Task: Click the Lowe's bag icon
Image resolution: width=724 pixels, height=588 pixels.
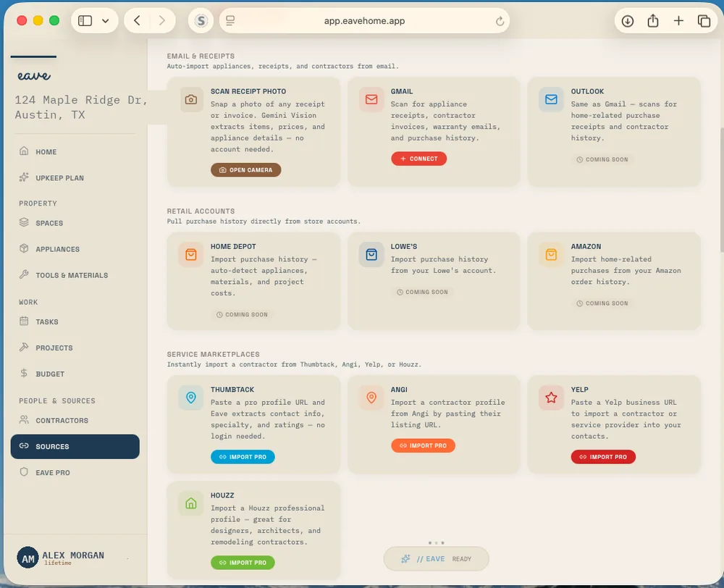Action: (371, 254)
